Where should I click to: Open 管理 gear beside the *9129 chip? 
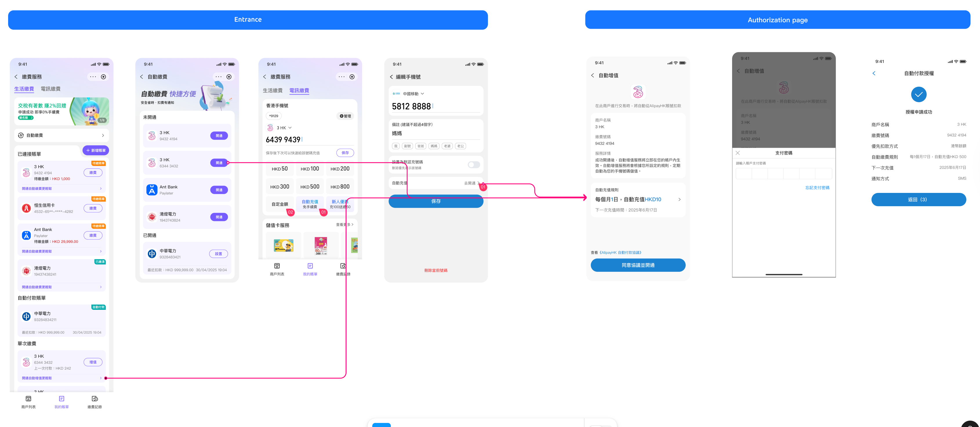pyautogui.click(x=345, y=116)
